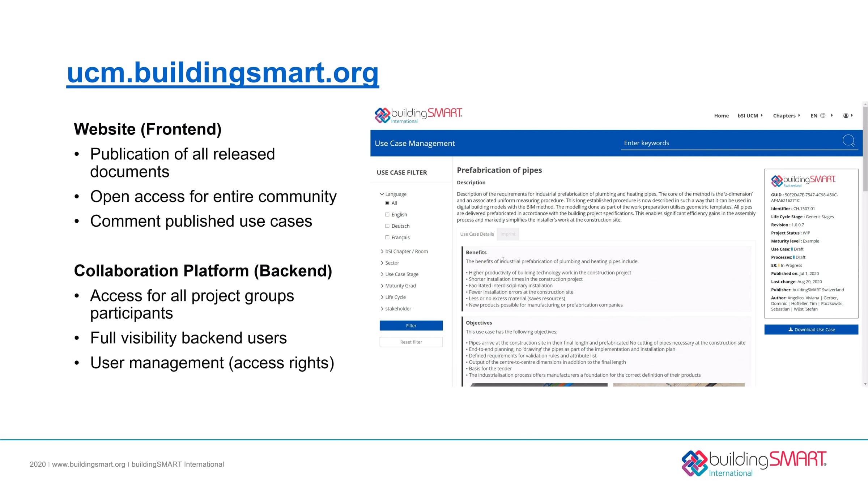Click the Website (Frontend) slide heading
This screenshot has width=868, height=488.
click(148, 129)
